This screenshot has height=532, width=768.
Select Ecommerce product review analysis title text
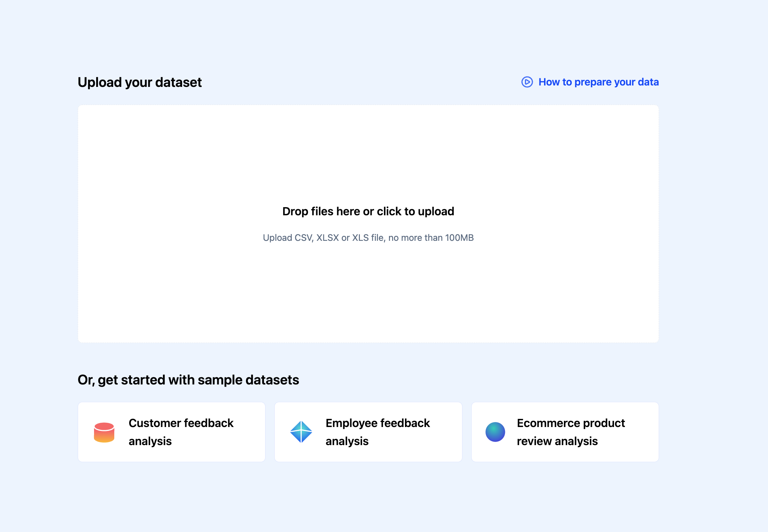click(571, 423)
